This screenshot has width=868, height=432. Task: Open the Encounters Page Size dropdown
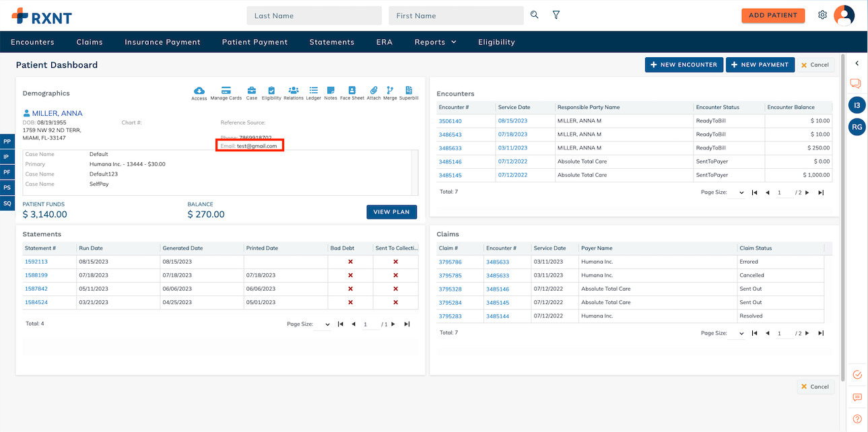point(737,192)
